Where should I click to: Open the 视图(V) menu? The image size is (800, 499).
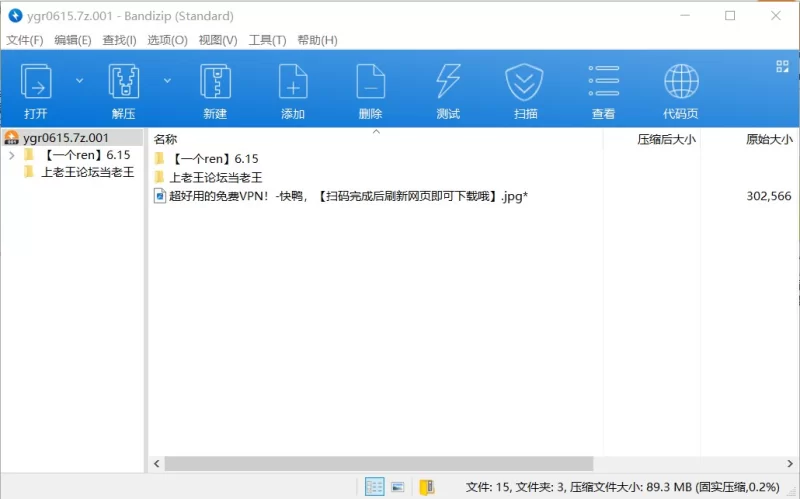pos(218,40)
